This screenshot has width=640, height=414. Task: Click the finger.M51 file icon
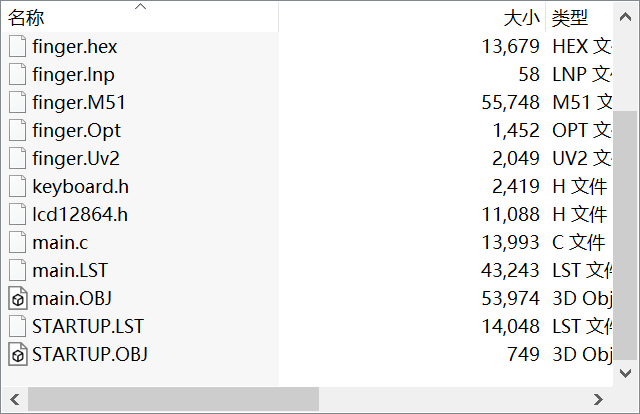[x=18, y=102]
